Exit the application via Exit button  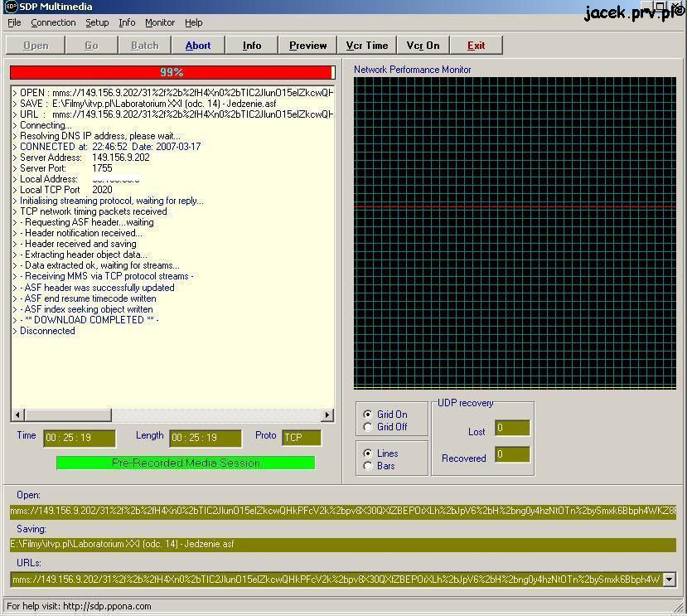[476, 45]
